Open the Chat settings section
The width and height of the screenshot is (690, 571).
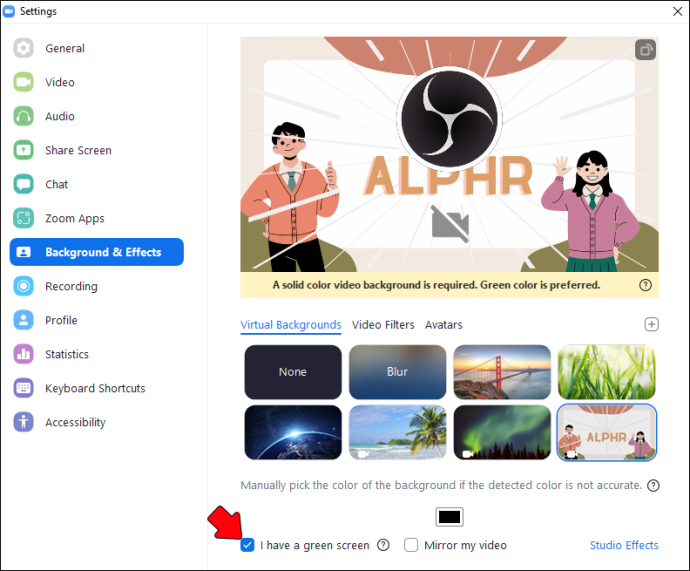point(96,184)
